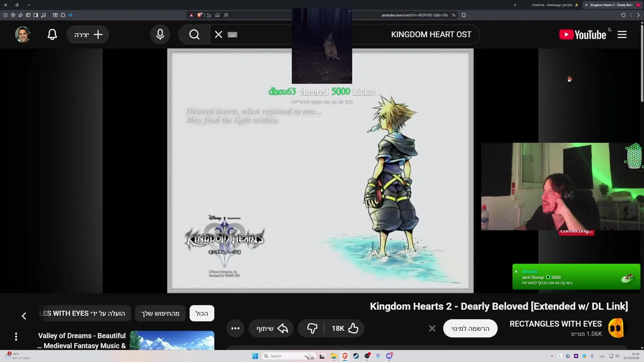Viewport: 644px width, 362px height.
Task: Click the Create (יצירה) button
Action: (x=88, y=35)
